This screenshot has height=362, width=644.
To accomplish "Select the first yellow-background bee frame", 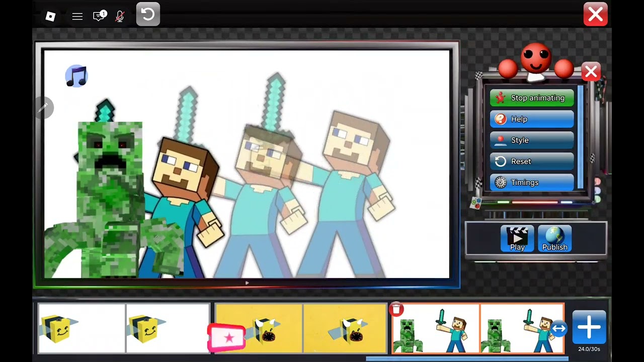I will tap(259, 328).
